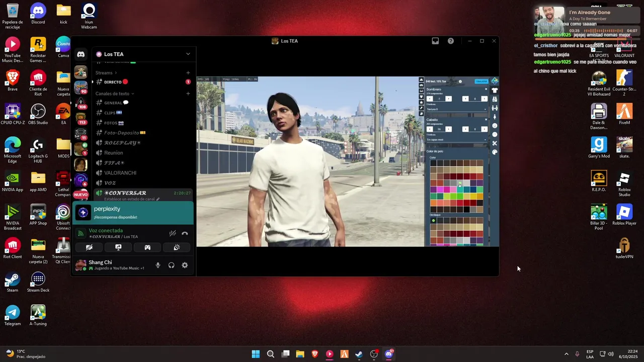
Task: Open the Steam desktop icon
Action: tap(13, 283)
